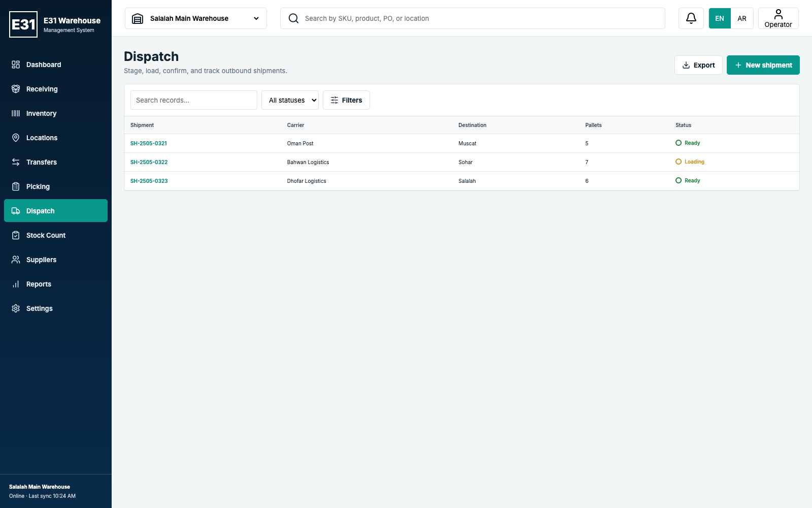Export dispatch records
The height and width of the screenshot is (508, 812).
698,65
